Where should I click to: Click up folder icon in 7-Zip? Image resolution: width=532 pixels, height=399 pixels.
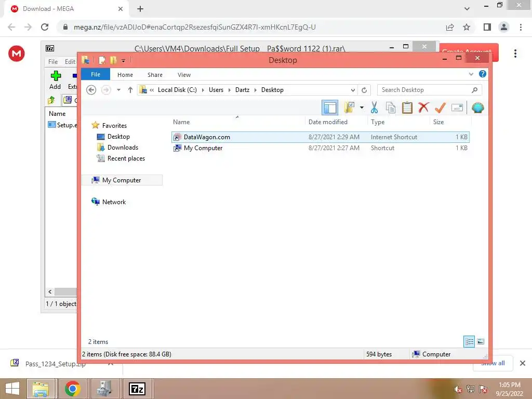pyautogui.click(x=51, y=100)
